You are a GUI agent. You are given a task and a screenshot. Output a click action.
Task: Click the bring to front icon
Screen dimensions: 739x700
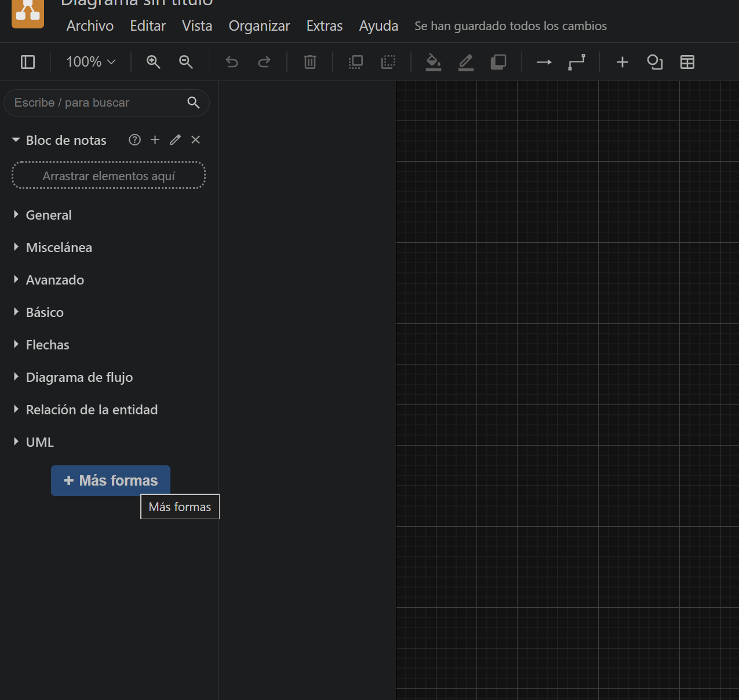coord(356,62)
